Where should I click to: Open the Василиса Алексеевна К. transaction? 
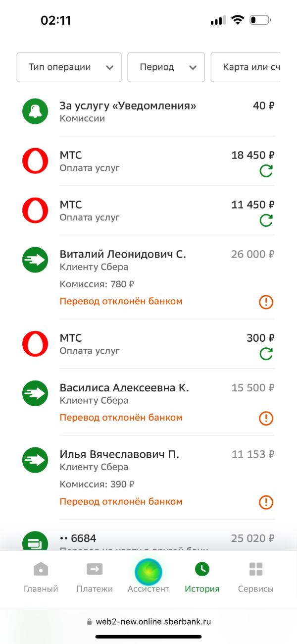[148, 402]
